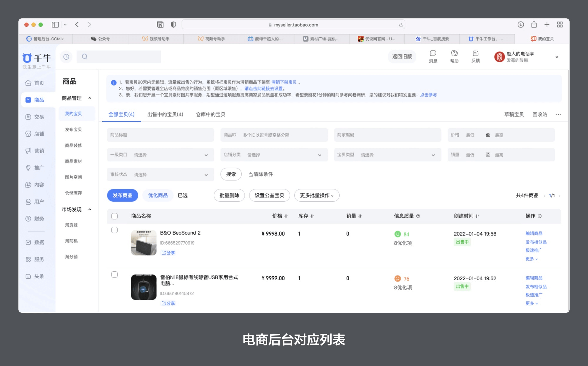Expand 更多 for B&O BeoSound 2 row

pos(532,259)
